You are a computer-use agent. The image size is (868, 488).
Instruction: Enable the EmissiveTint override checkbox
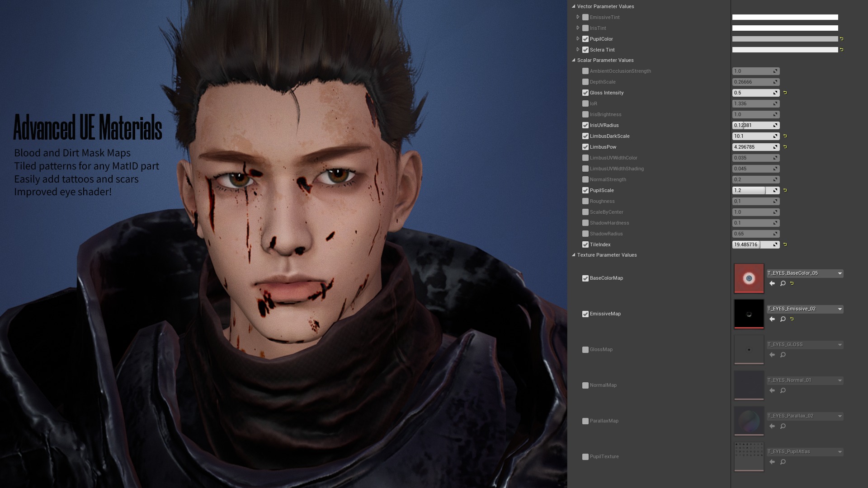(585, 17)
